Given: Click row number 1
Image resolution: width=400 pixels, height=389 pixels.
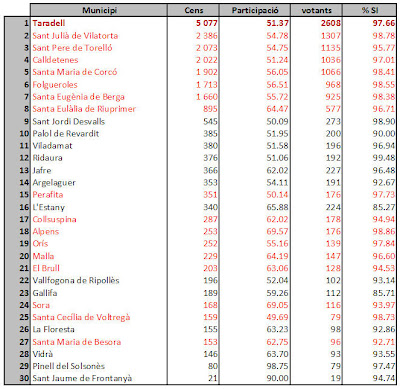Looking at the screenshot, I should [26, 23].
